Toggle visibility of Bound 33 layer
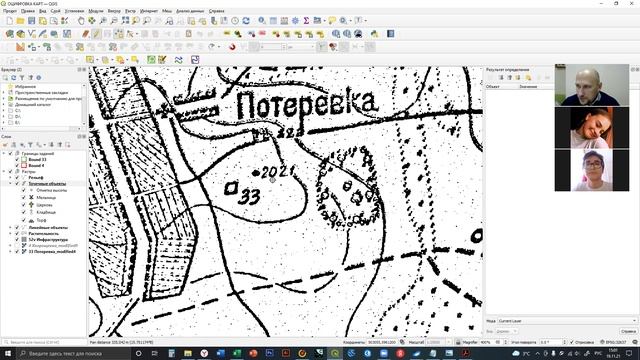640x360 pixels. 17,160
